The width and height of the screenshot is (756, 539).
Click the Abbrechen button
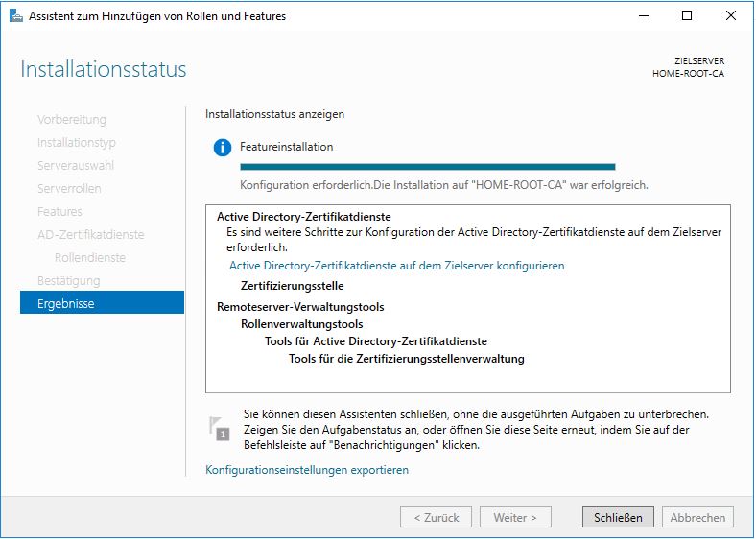[x=697, y=517]
